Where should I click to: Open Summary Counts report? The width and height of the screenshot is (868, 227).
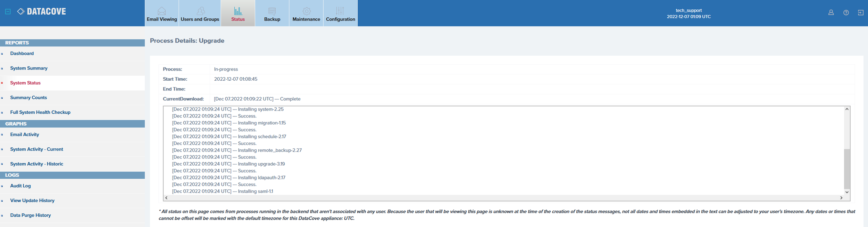point(28,98)
